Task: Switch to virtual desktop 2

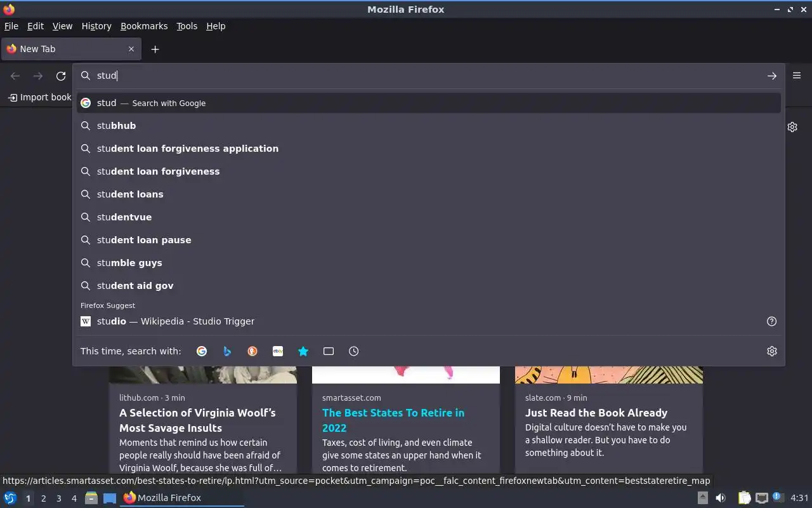Action: tap(43, 498)
